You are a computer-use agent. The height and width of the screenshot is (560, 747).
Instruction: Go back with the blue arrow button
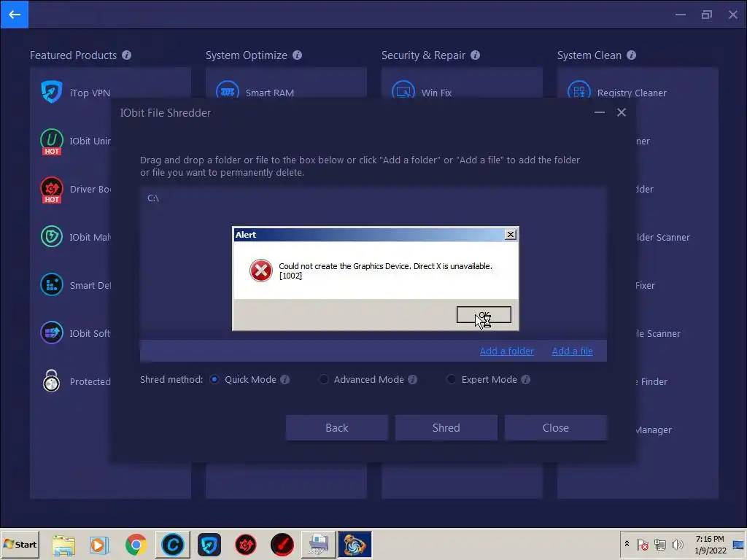[15, 15]
